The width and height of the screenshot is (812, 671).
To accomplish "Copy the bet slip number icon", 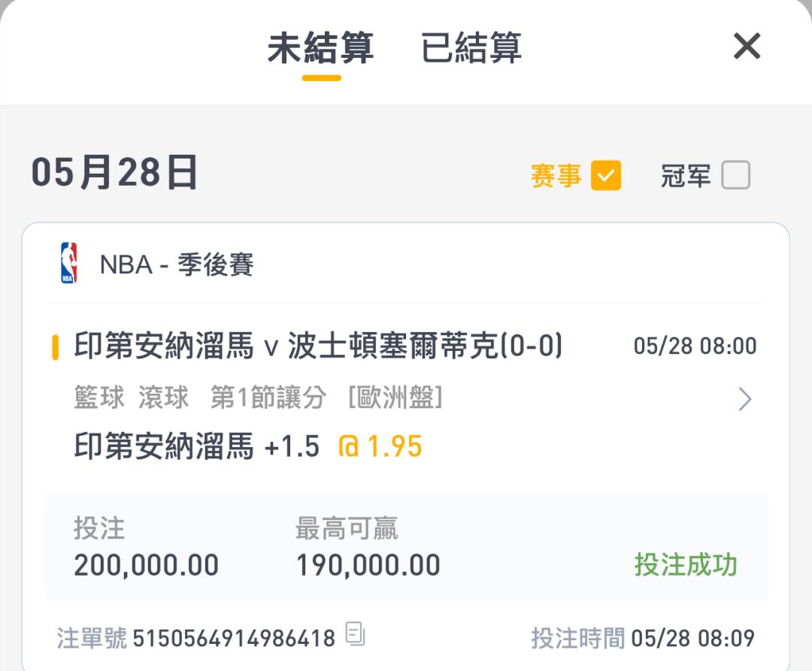I will point(355,634).
